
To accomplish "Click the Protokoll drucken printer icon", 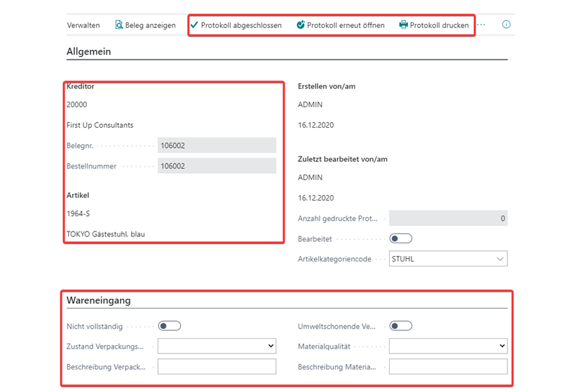I will point(404,25).
